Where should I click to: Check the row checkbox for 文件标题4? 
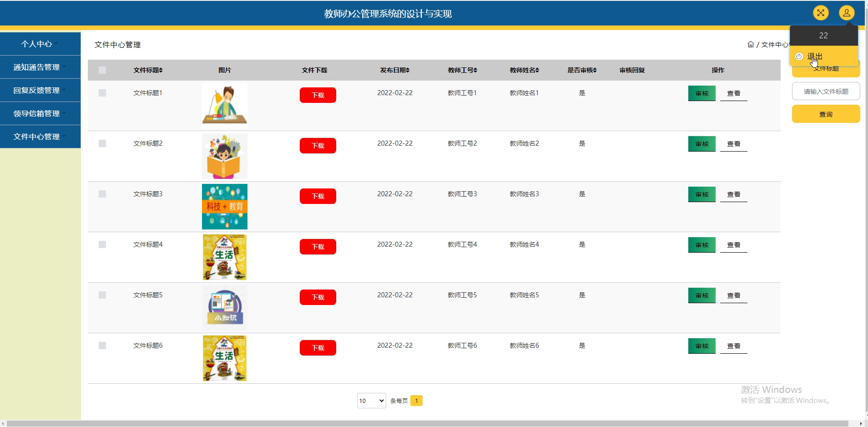(102, 244)
